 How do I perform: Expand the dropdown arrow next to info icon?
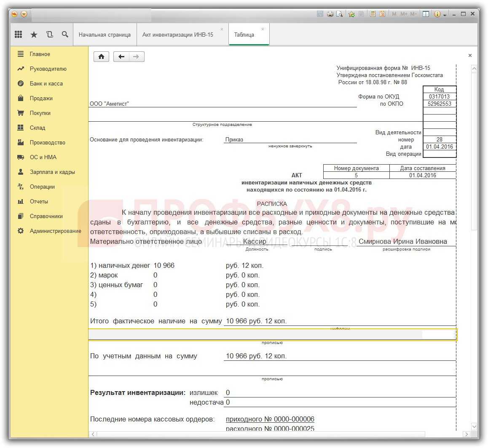click(445, 15)
